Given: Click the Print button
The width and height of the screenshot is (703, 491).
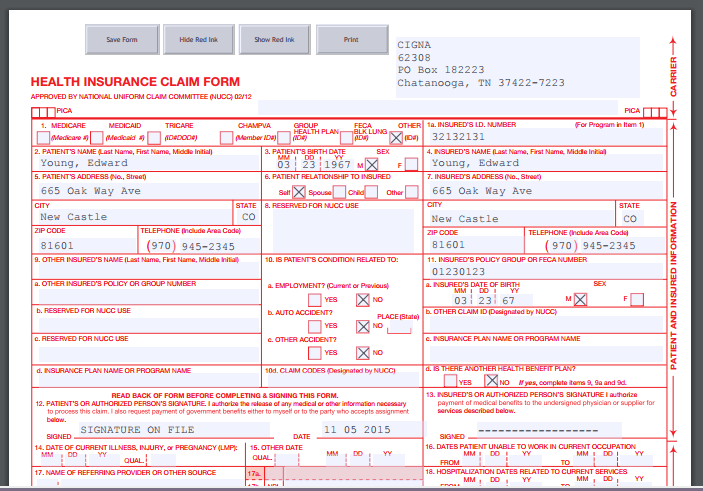Looking at the screenshot, I should click(352, 40).
